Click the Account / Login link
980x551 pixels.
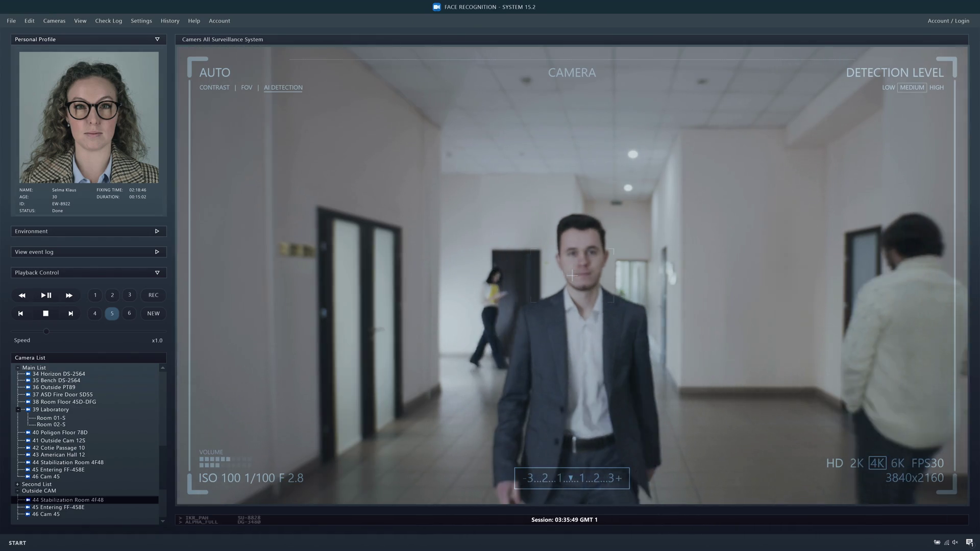coord(948,21)
